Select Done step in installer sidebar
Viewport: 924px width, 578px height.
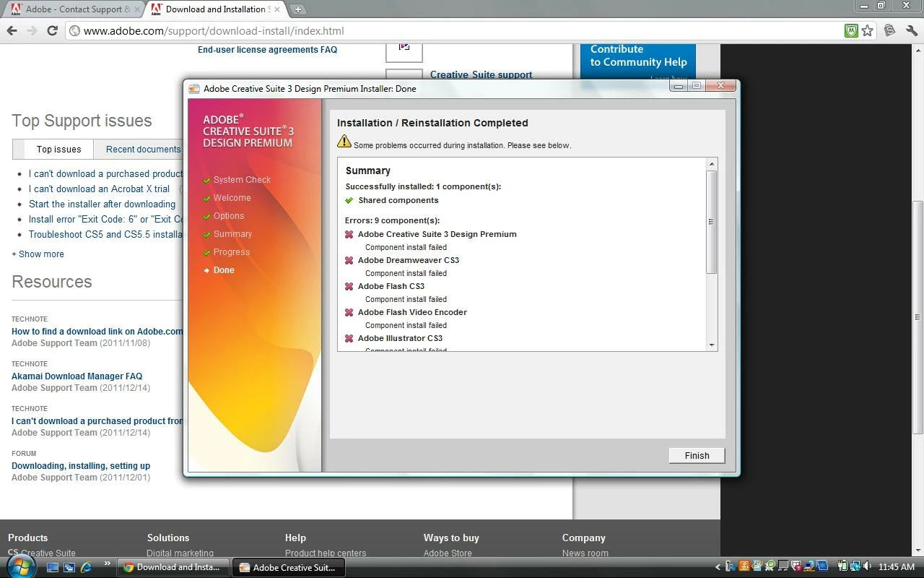224,270
